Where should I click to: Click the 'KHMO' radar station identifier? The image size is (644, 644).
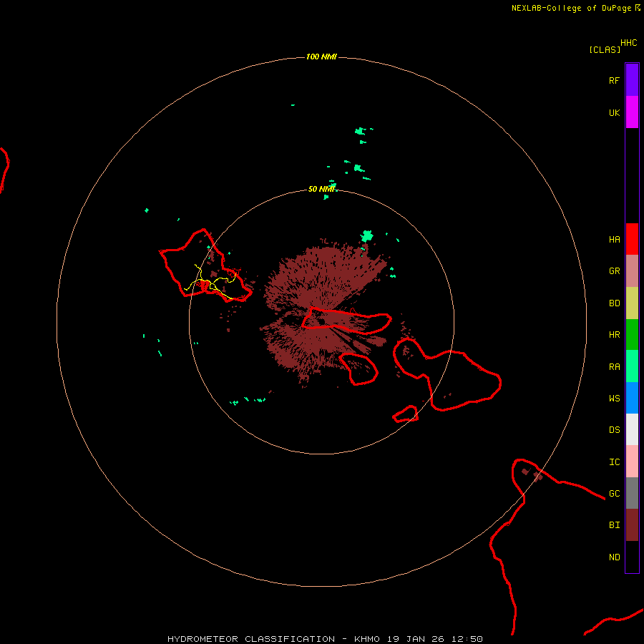[367, 639]
